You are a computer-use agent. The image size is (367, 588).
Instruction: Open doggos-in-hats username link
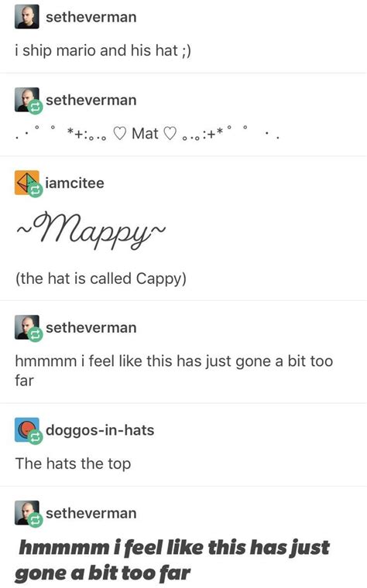[100, 430]
